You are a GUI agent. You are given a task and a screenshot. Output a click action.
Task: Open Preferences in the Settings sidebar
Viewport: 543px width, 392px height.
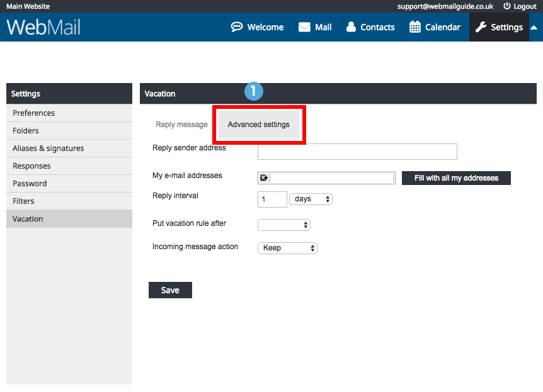(69, 113)
